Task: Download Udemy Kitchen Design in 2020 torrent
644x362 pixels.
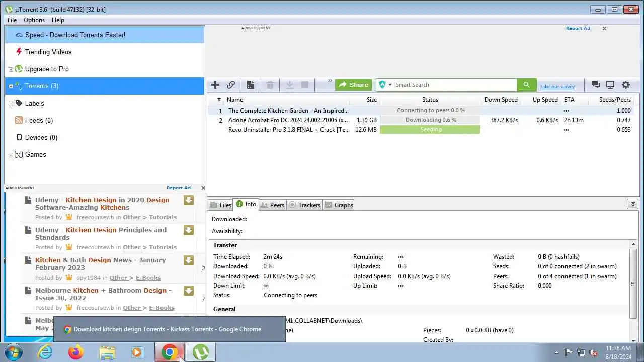Action: click(x=189, y=200)
